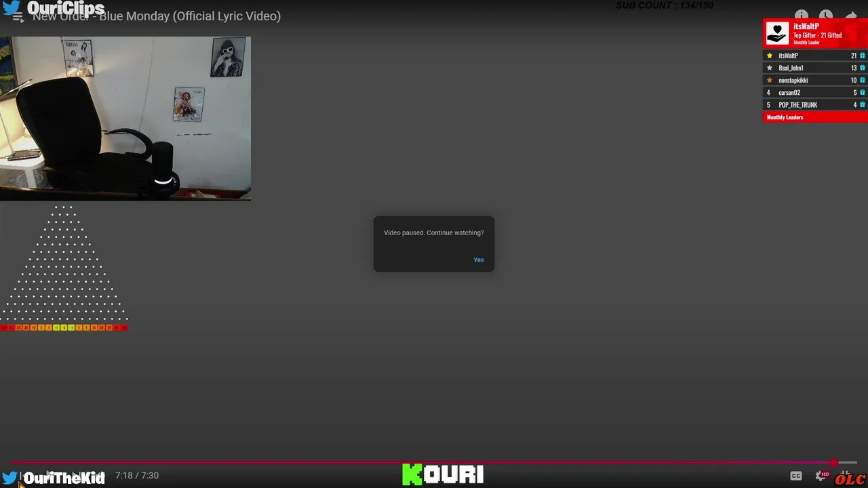Screen dimensions: 868x488
Task: Select the nonstopkikki leaderboard row
Action: tap(815, 80)
